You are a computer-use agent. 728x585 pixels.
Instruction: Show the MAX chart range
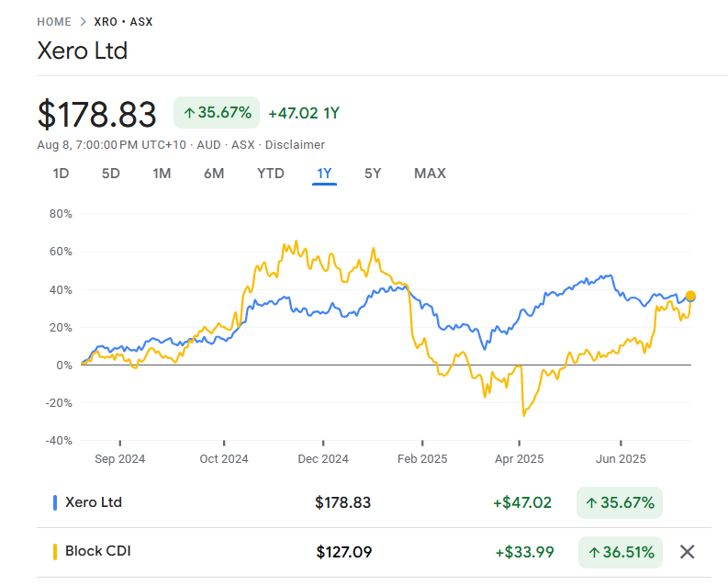pos(430,174)
